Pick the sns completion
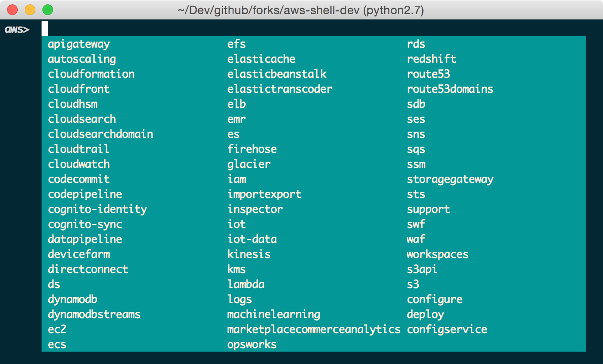Screen dimensions: 603x364 coord(416,134)
